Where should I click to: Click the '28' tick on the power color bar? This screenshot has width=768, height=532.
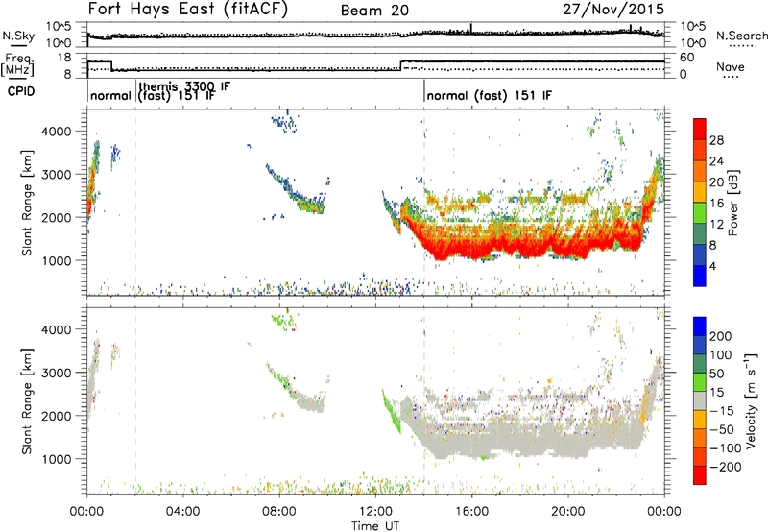[x=716, y=140]
